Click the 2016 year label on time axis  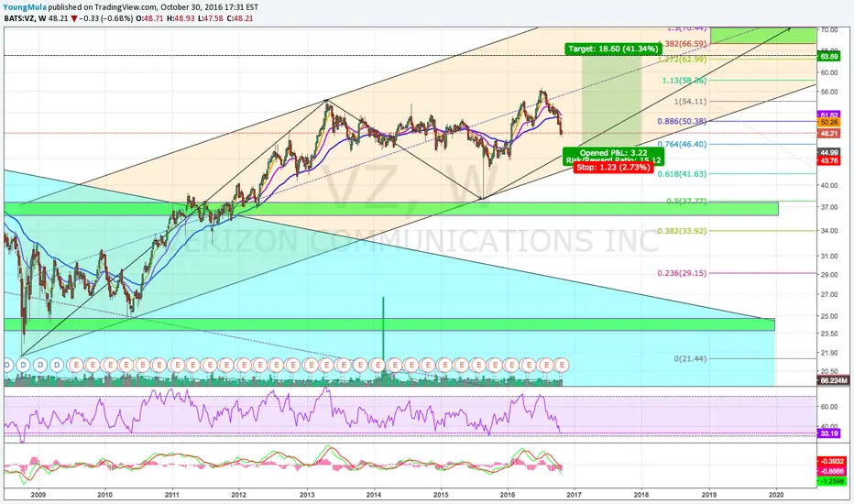pos(508,495)
